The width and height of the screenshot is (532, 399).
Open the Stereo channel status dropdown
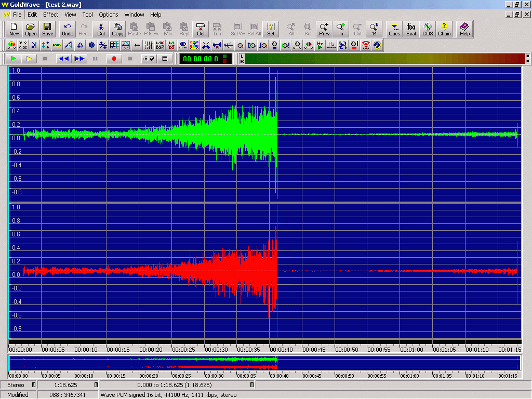34,385
